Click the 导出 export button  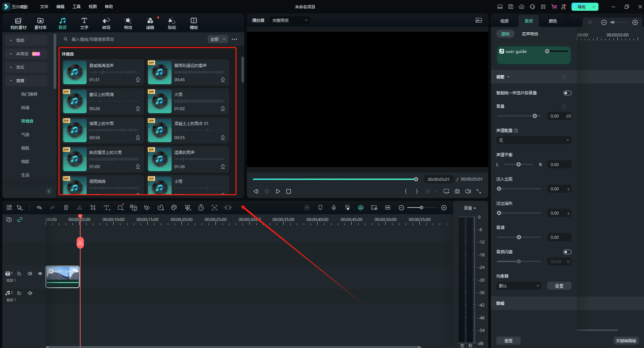[x=581, y=7]
